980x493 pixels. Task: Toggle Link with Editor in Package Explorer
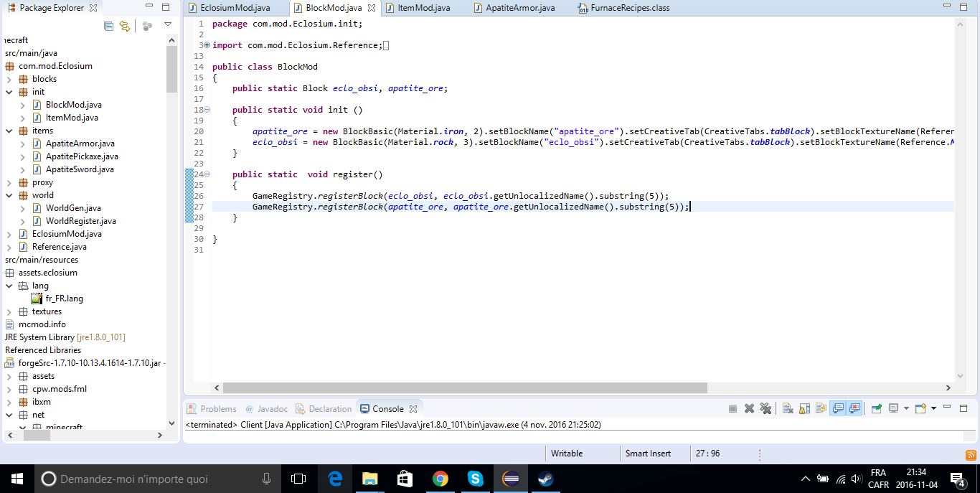point(125,27)
